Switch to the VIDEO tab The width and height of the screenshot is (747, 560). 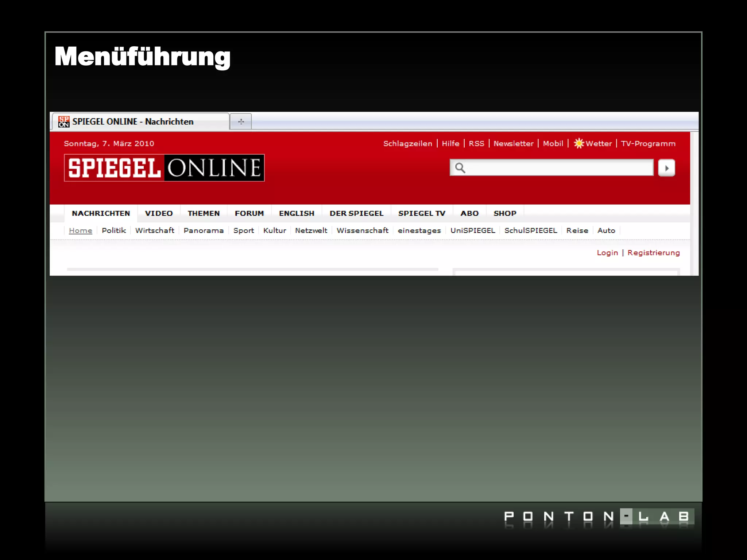click(x=159, y=213)
